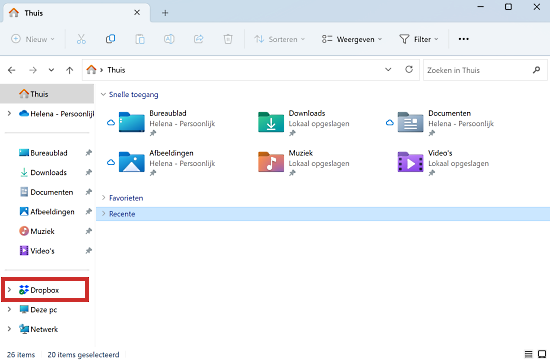550x360 pixels.
Task: Open the three-dots more options menu
Action: point(463,39)
